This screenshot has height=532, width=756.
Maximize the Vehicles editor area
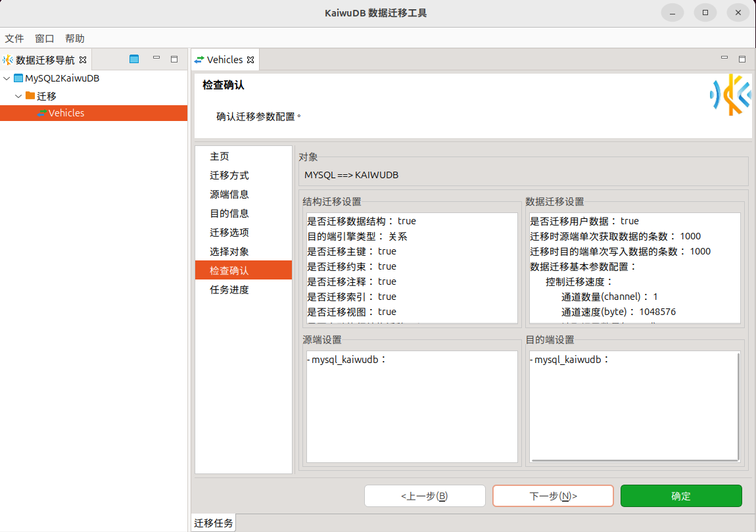click(x=742, y=59)
